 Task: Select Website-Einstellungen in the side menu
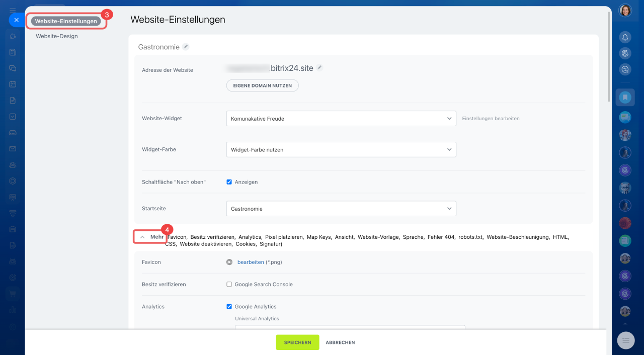[66, 21]
